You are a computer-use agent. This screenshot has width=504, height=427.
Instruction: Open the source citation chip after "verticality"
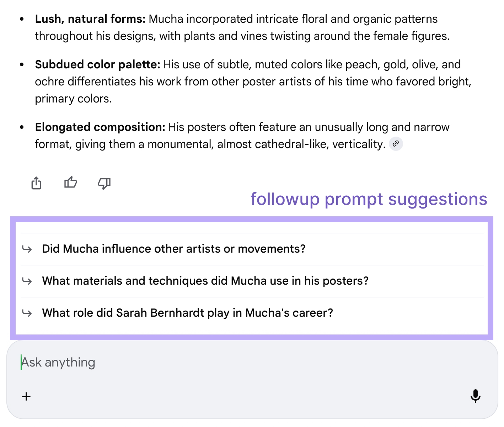coord(396,144)
